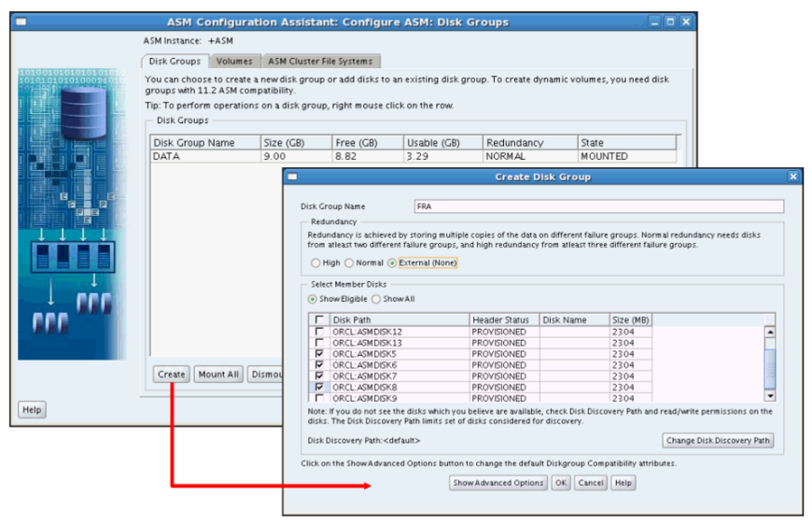This screenshot has width=812, height=525.
Task: Choose Show All disks option
Action: click(376, 299)
